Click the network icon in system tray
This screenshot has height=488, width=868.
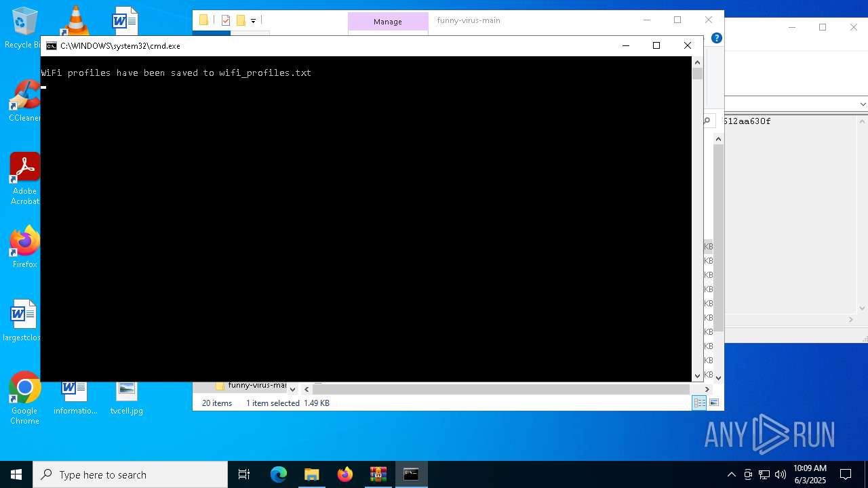point(764,474)
